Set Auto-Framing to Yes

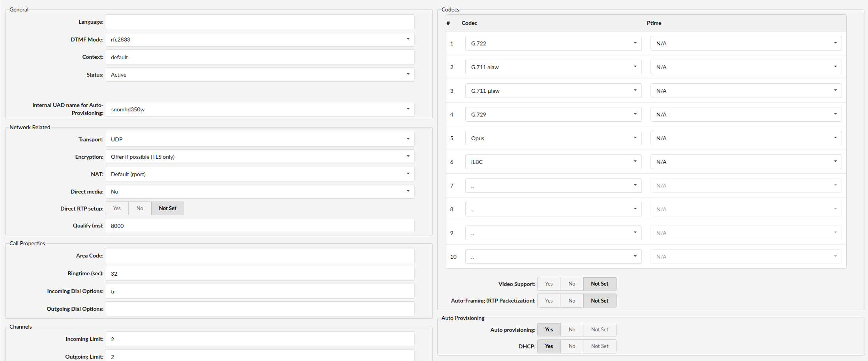(549, 301)
